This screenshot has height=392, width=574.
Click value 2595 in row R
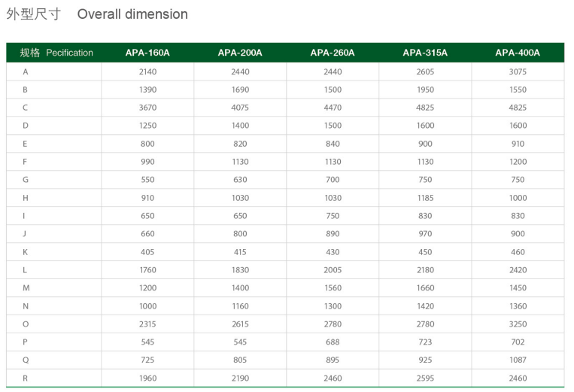(425, 378)
